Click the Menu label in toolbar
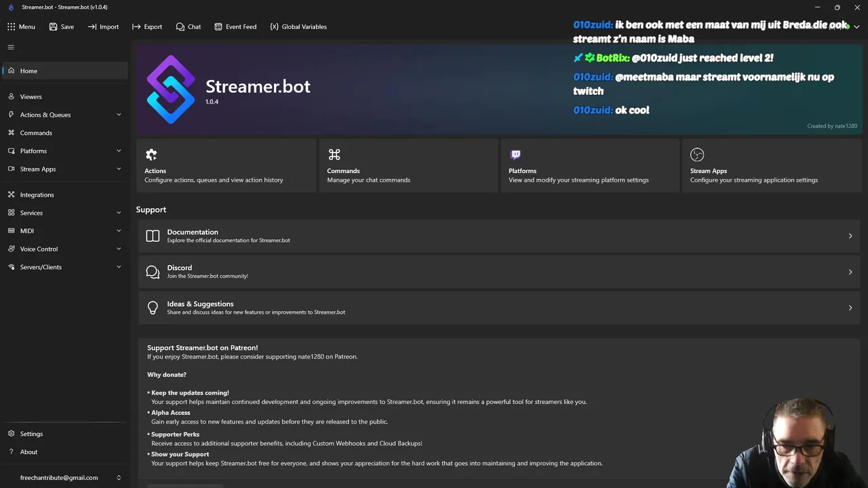This screenshot has height=488, width=868. point(27,26)
